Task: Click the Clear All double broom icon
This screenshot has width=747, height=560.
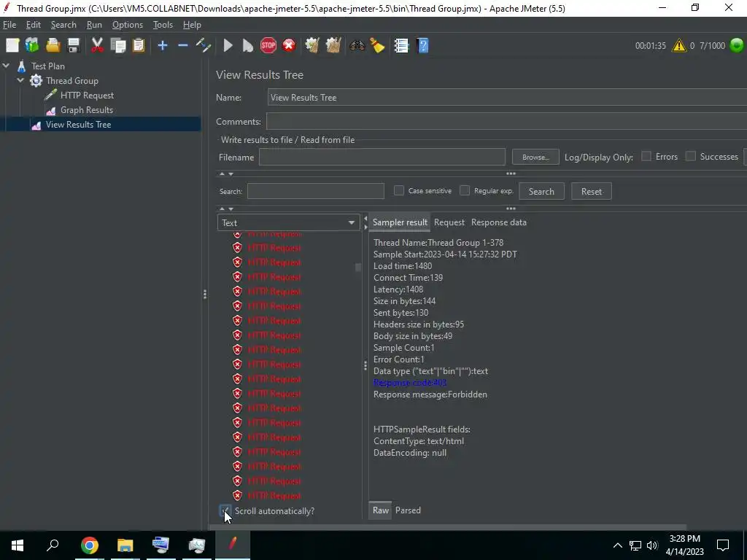Action: [x=333, y=45]
